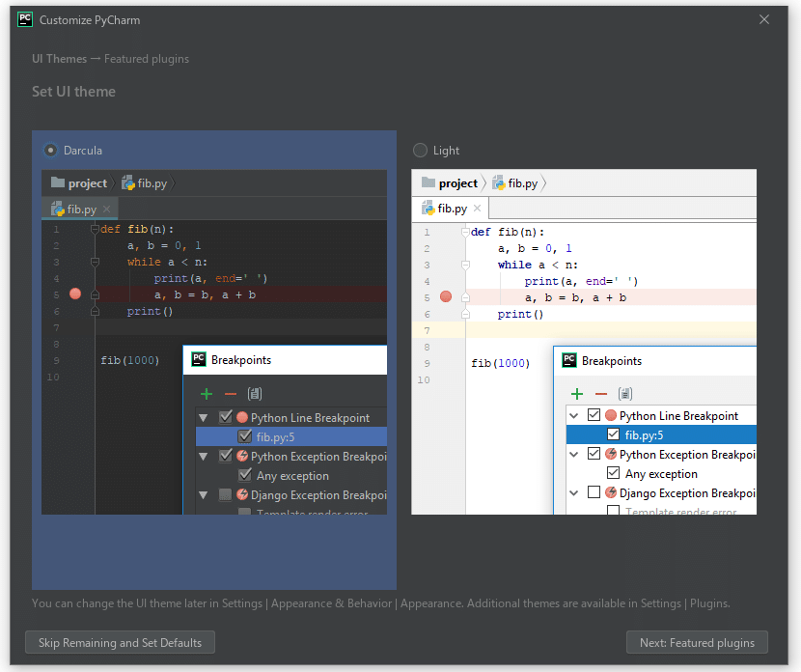Toggle Any exception checkbox in Light preview

click(613, 473)
